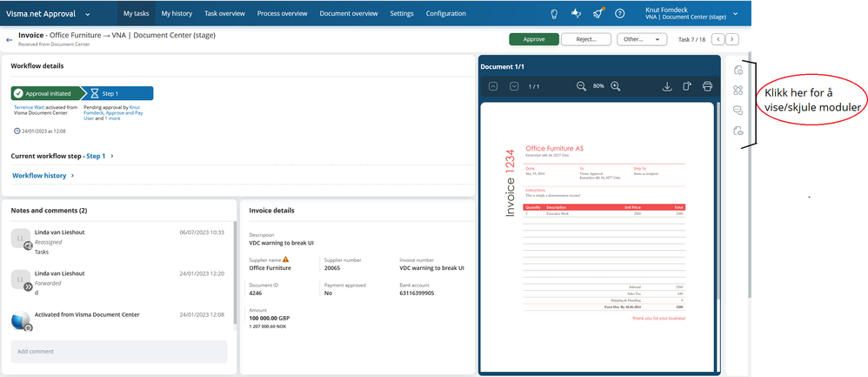
Task: Click the Visma Document Center globe avatar
Action: (21, 321)
